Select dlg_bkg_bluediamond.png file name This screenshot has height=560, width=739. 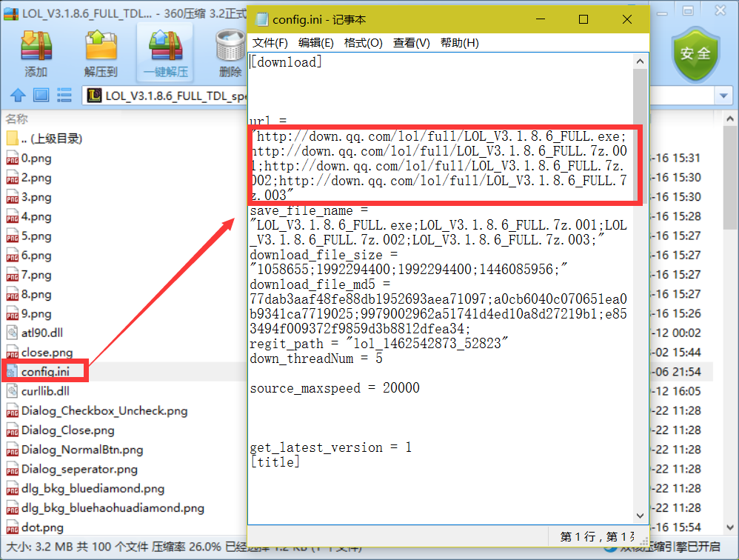[93, 489]
